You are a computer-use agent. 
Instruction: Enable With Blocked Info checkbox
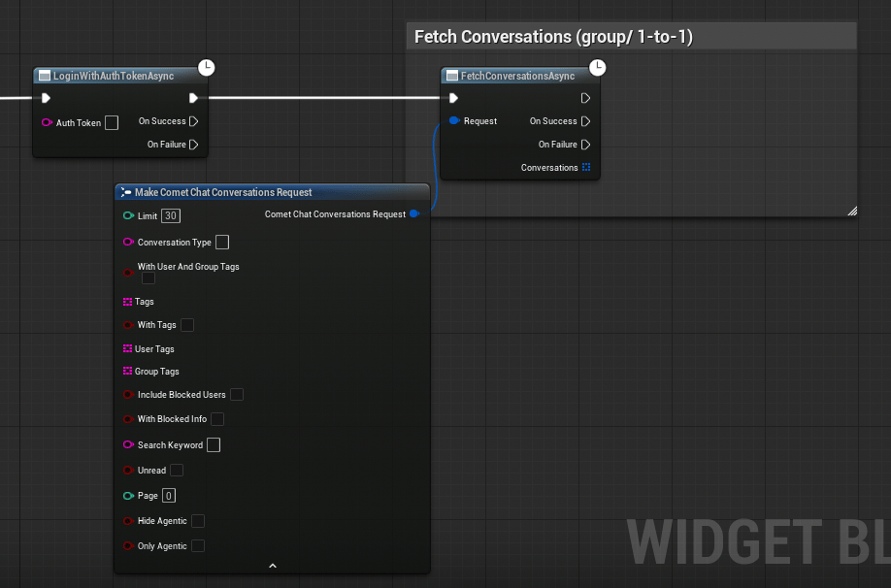pos(217,419)
